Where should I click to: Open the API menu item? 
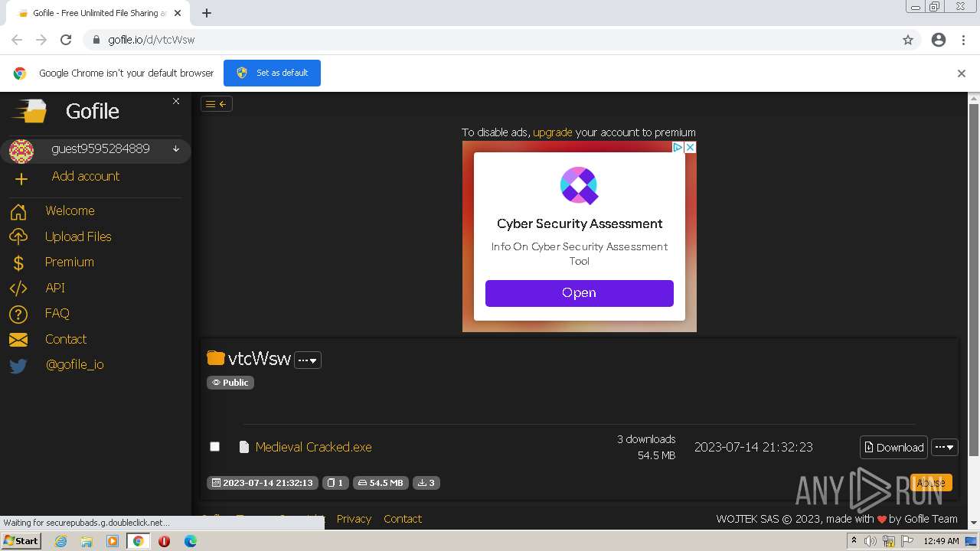(55, 288)
